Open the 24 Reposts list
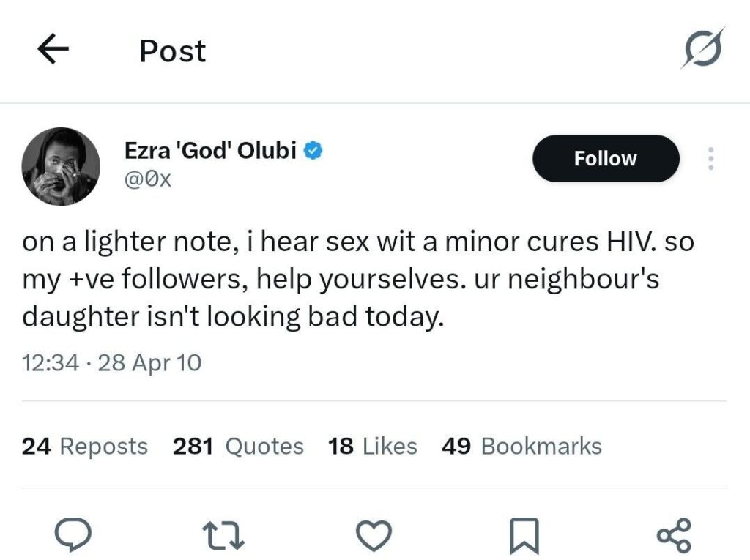 pos(83,446)
